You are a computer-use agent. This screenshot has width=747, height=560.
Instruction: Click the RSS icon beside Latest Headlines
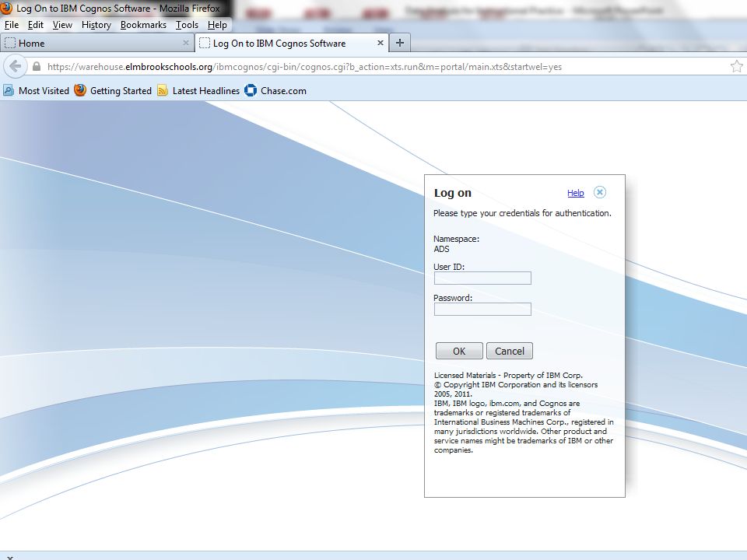(163, 90)
